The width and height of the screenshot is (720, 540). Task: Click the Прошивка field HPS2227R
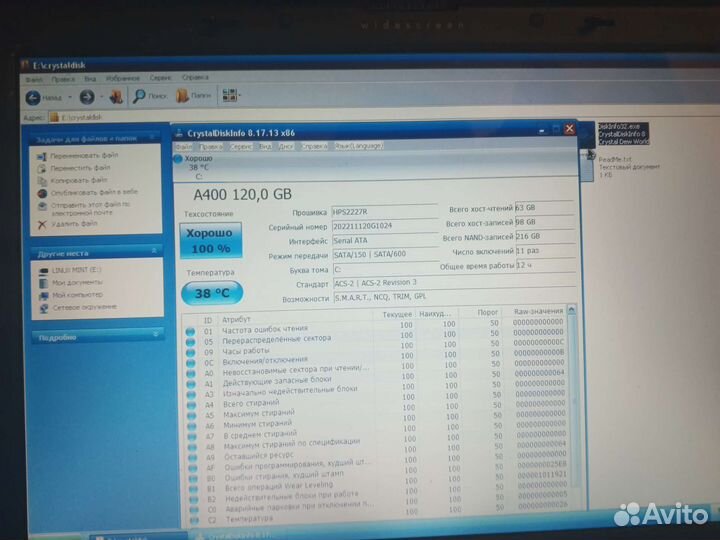385,212
